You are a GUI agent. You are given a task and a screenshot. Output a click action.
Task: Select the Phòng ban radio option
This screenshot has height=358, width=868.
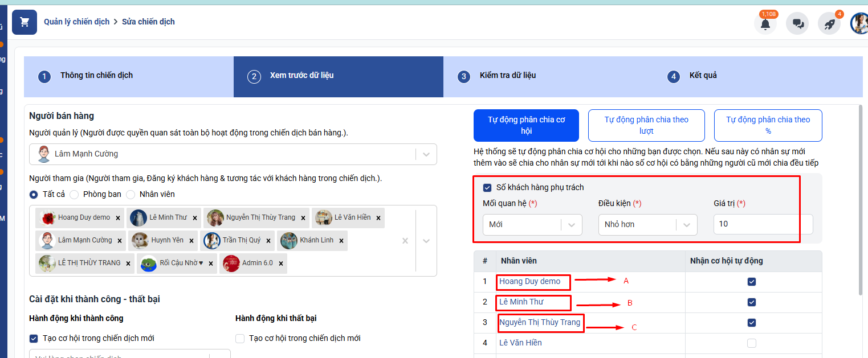pyautogui.click(x=74, y=195)
